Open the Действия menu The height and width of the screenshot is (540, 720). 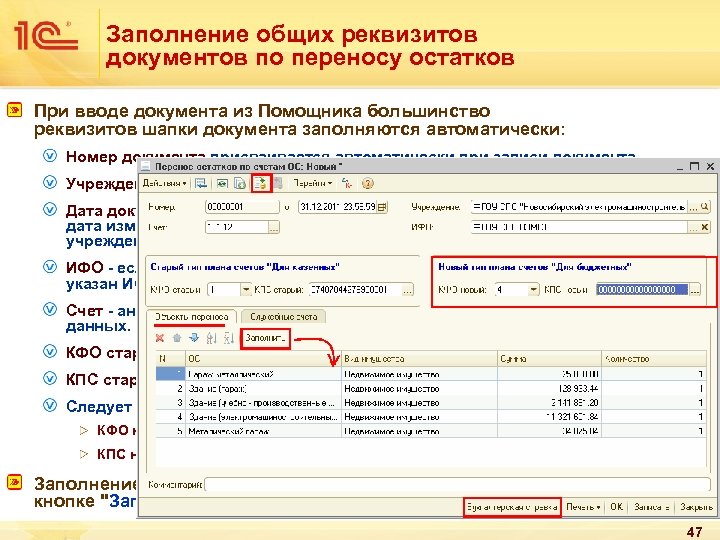[164, 183]
